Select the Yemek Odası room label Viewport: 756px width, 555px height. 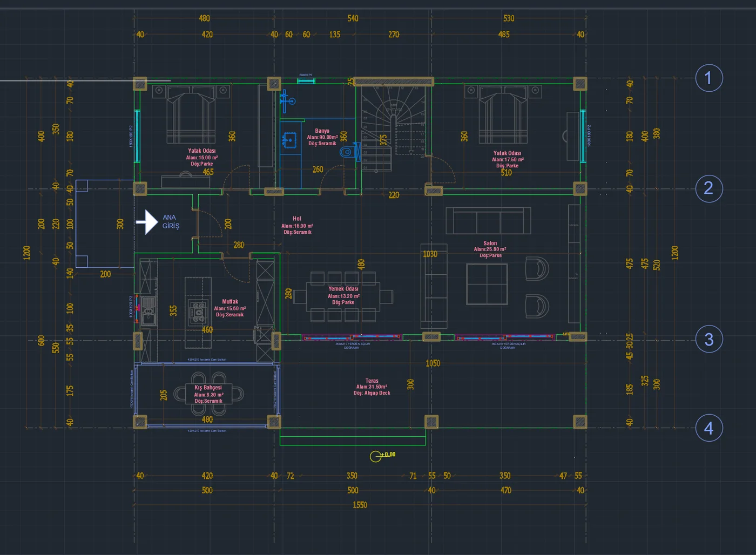click(343, 295)
